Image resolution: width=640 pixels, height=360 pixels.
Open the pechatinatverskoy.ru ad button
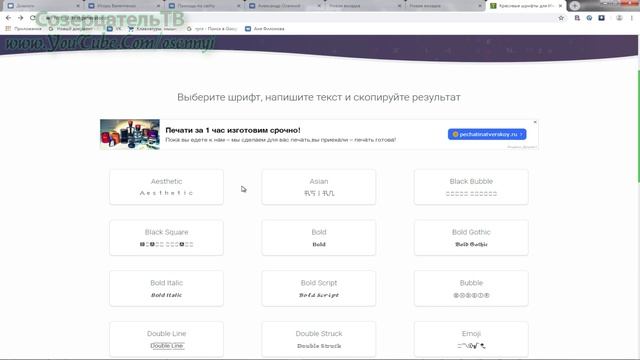click(x=487, y=134)
